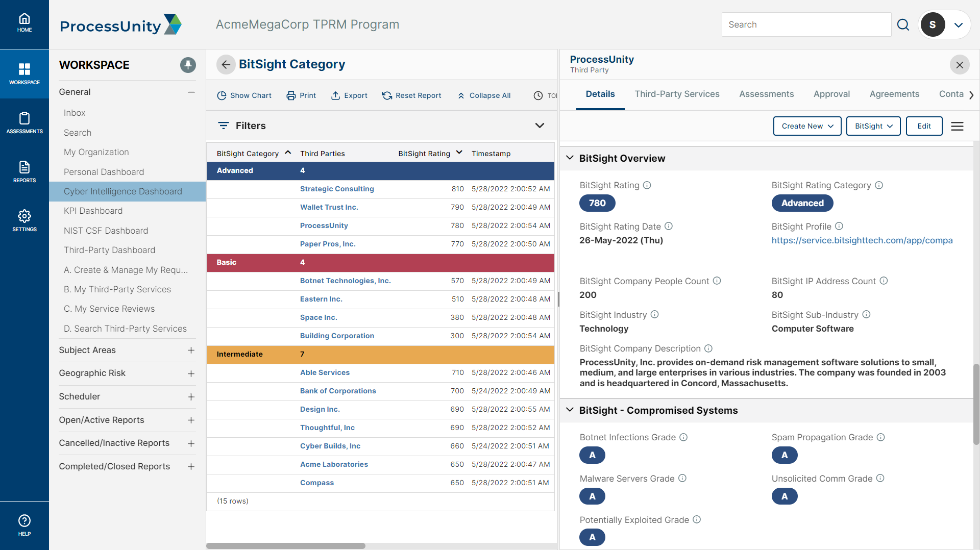Click the Reset Report icon
This screenshot has height=551, width=980.
[x=386, y=95]
